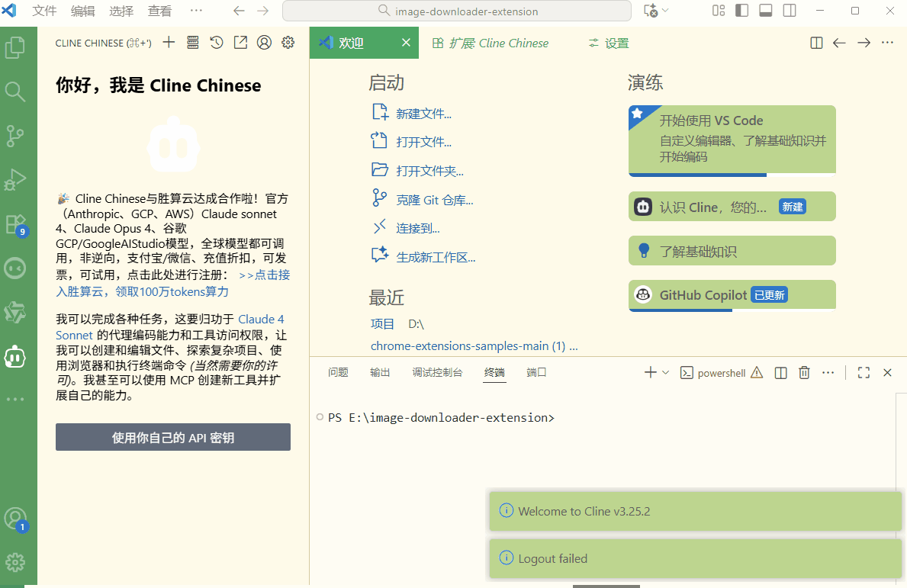The image size is (907, 588).
Task: Switch to 问题 panel tab
Action: pos(338,372)
